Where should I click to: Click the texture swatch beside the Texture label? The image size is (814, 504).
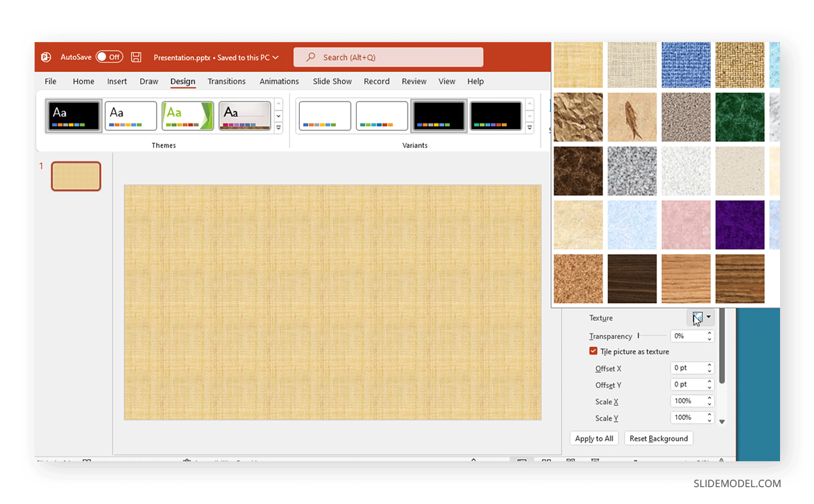(x=697, y=317)
